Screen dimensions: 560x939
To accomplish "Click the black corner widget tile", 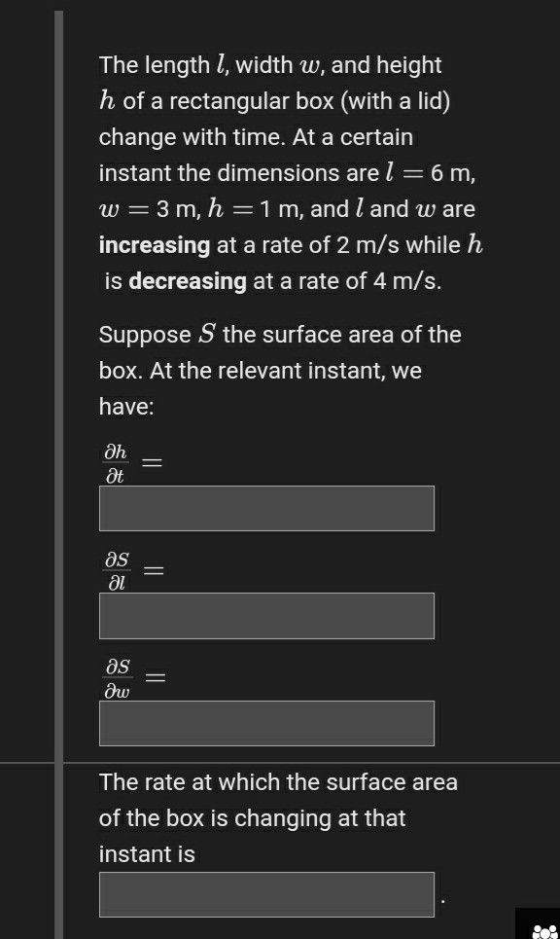I will (538, 923).
